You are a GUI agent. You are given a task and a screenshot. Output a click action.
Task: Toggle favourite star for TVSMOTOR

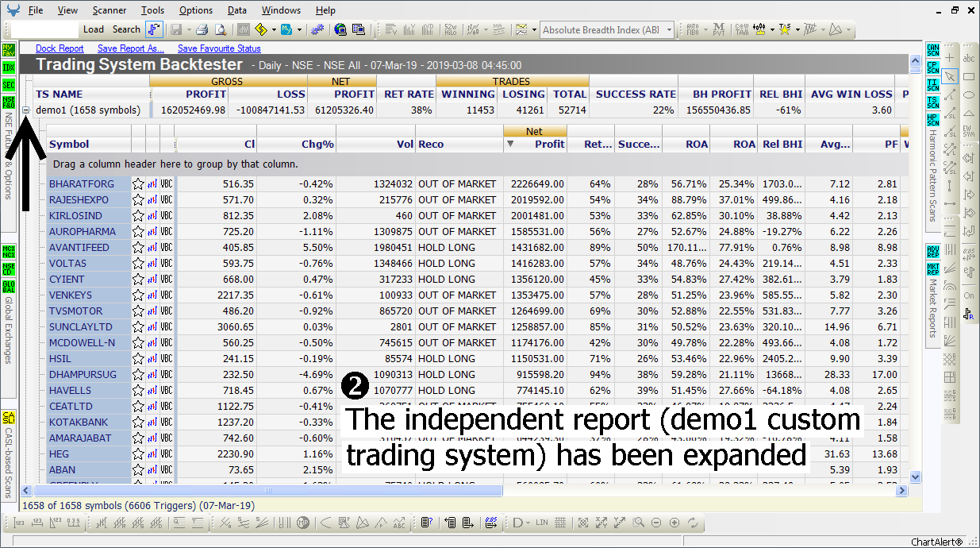(x=138, y=311)
